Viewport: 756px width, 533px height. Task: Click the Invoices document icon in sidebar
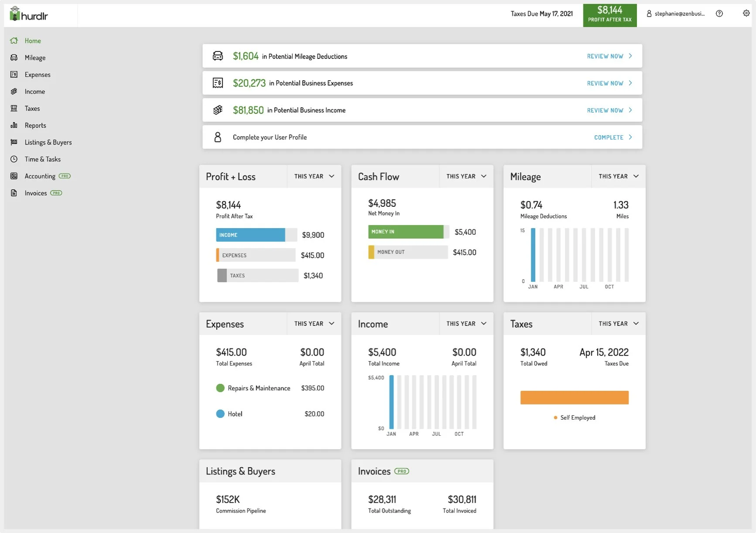[x=14, y=193]
